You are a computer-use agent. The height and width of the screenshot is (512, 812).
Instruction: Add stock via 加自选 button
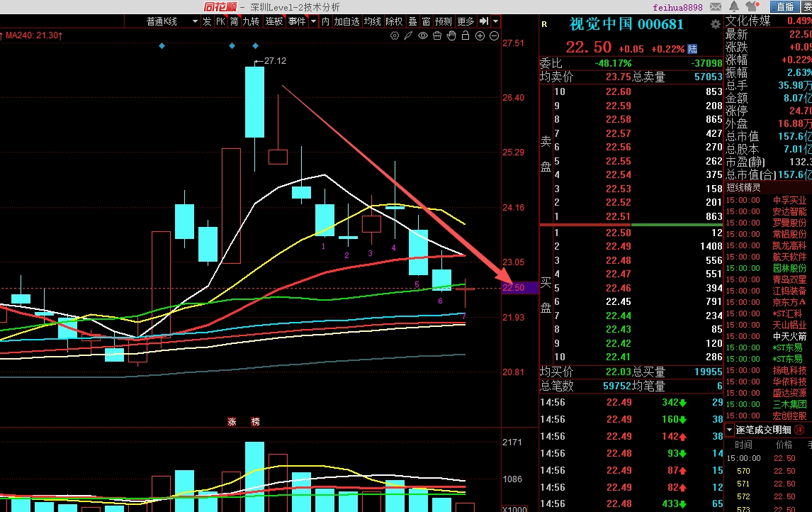tap(346, 21)
